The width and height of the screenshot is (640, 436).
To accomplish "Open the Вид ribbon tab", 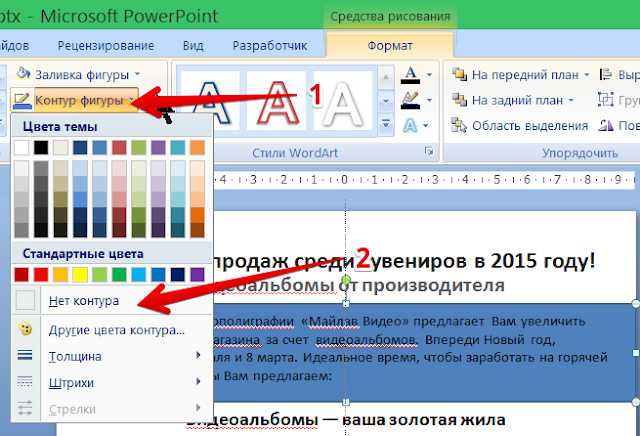I will pyautogui.click(x=193, y=46).
